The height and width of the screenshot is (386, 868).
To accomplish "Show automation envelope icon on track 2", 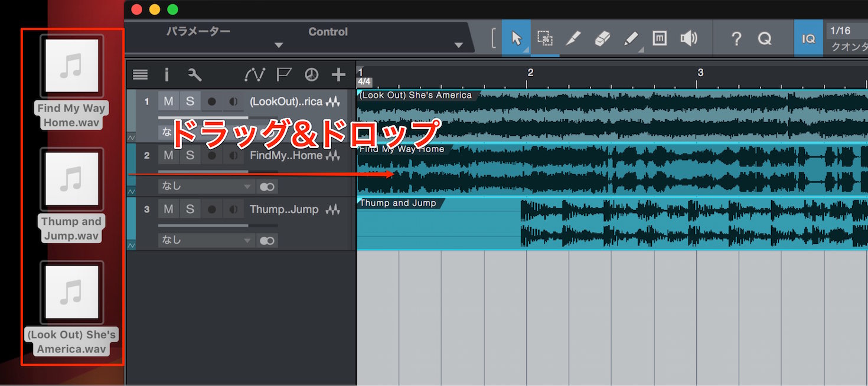I will tap(131, 191).
